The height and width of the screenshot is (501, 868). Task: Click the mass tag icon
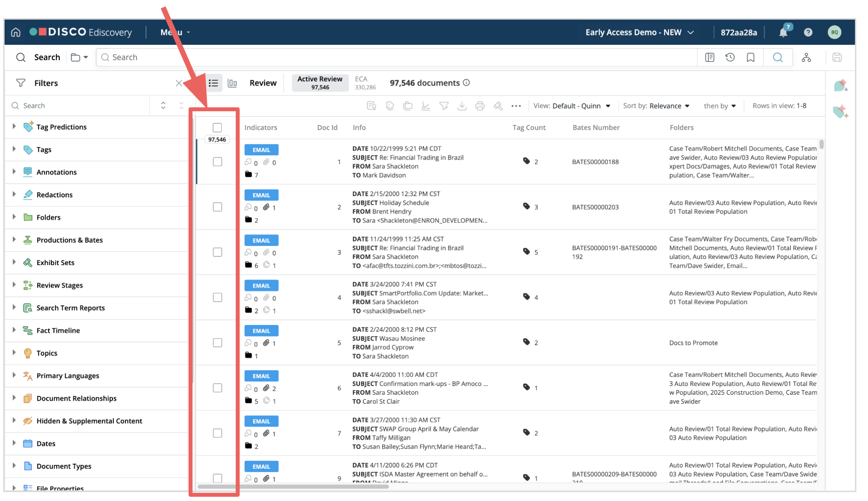[x=390, y=106]
